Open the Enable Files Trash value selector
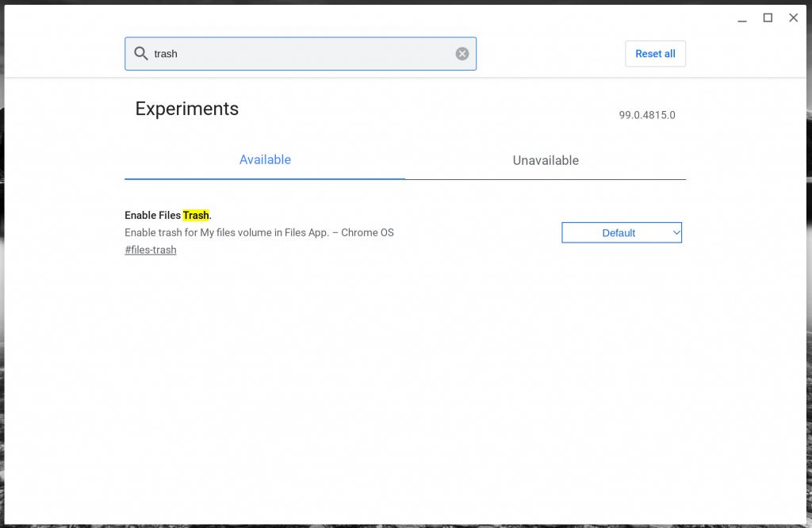812x528 pixels. (x=622, y=232)
